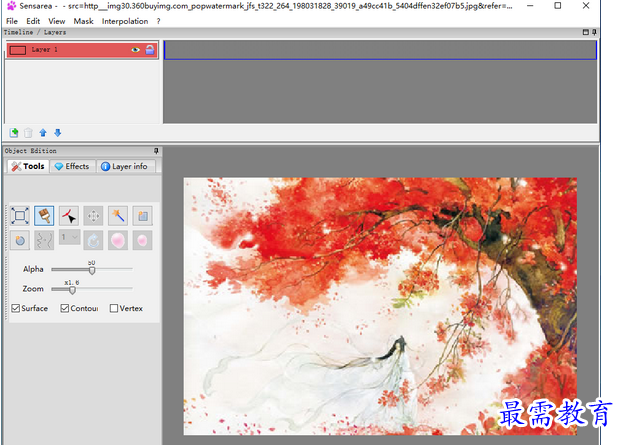The height and width of the screenshot is (445, 621).
Task: Pin the Object Edition panel
Action: tap(156, 151)
